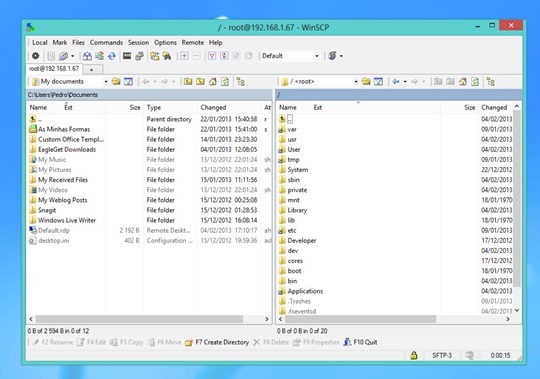Open the Terminal console icon
The width and height of the screenshot is (540, 379).
coord(127,56)
